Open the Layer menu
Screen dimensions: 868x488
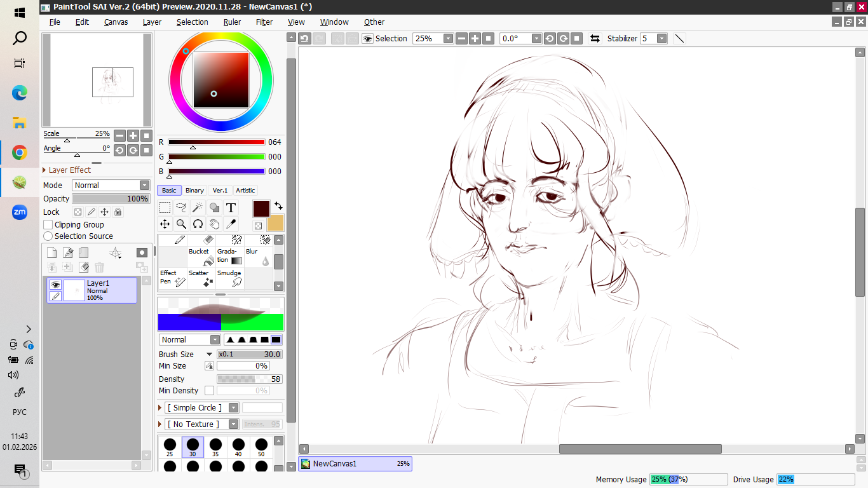click(152, 22)
